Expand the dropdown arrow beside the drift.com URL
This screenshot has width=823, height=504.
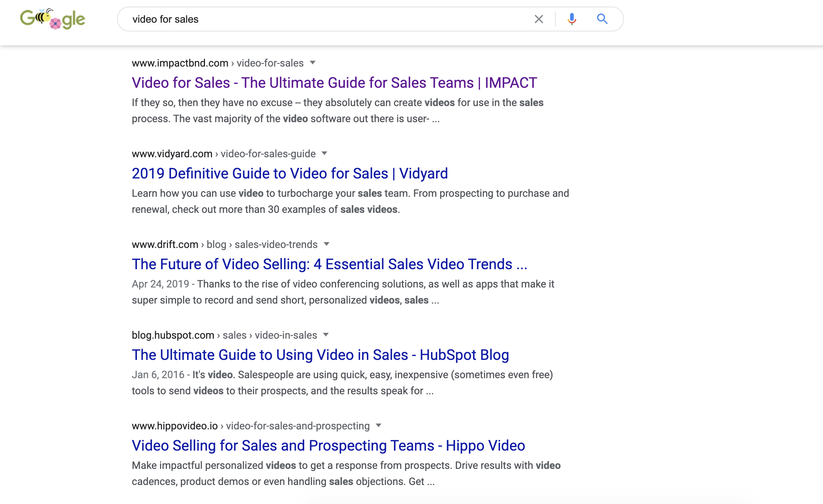coord(327,244)
